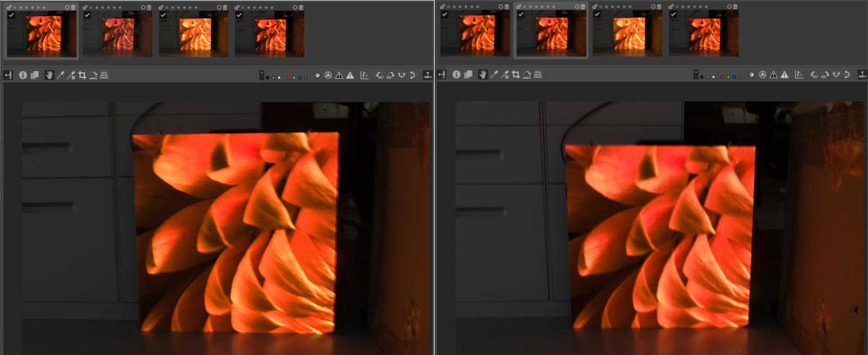868x355 pixels.
Task: Enable red channel preview in left editor toolbar
Action: 288,77
